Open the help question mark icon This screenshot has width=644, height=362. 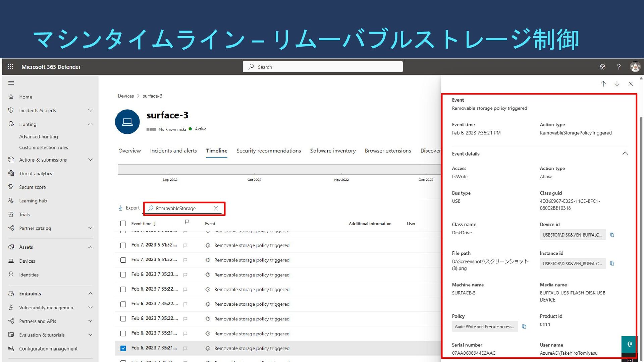click(x=619, y=67)
